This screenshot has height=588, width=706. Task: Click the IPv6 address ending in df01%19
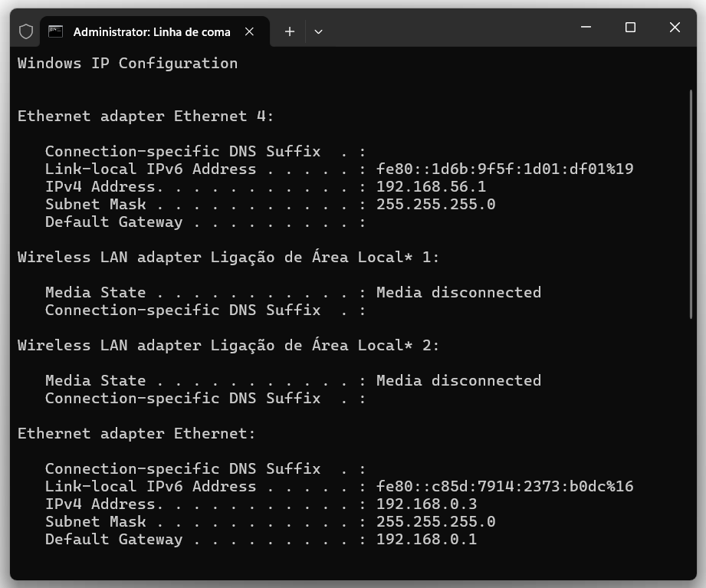tap(504, 169)
